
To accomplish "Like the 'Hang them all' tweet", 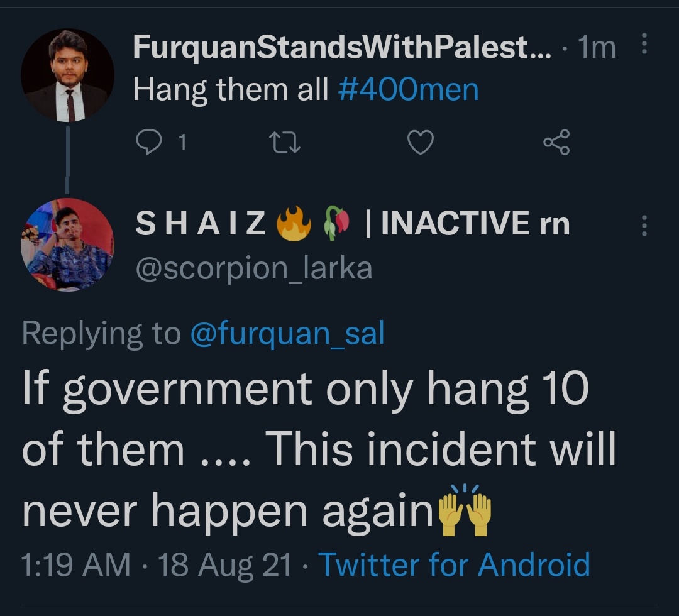I will coord(421,142).
